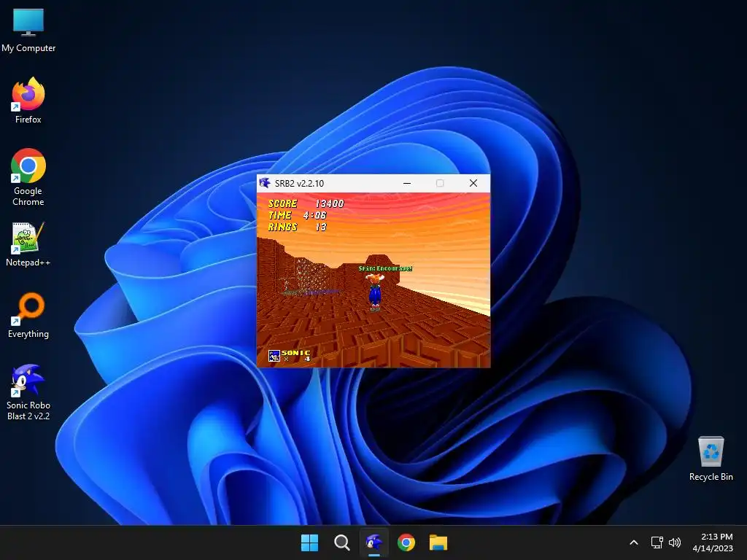Screen dimensions: 747x560
Task: Click the SRB2 window title icon
Action: (x=265, y=183)
